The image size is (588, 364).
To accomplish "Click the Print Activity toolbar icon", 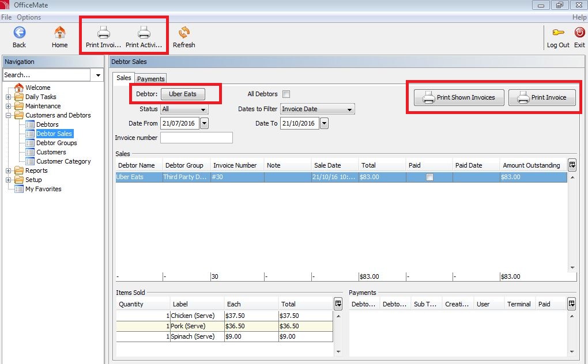I will coord(144,33).
